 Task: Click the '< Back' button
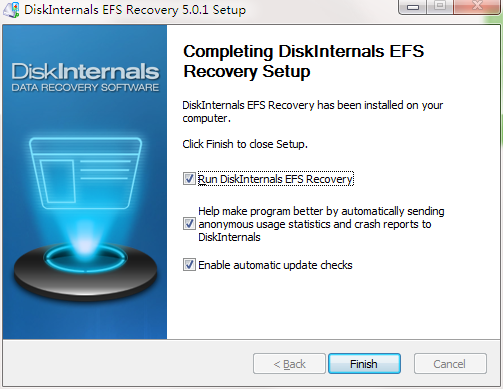[289, 364]
